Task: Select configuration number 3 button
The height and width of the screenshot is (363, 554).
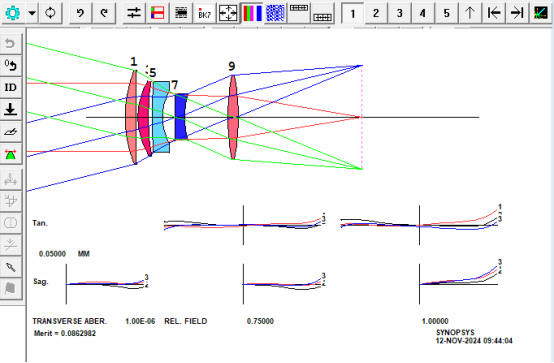Action: 400,13
